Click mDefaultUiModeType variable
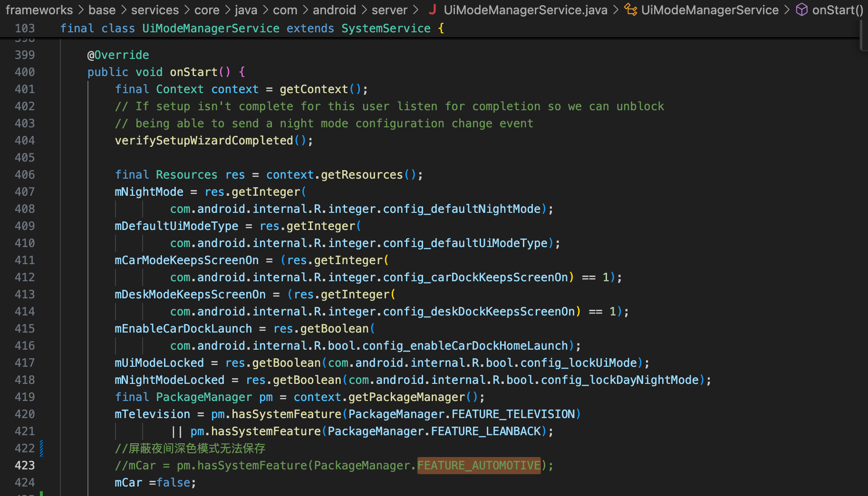This screenshot has width=868, height=496. (177, 226)
